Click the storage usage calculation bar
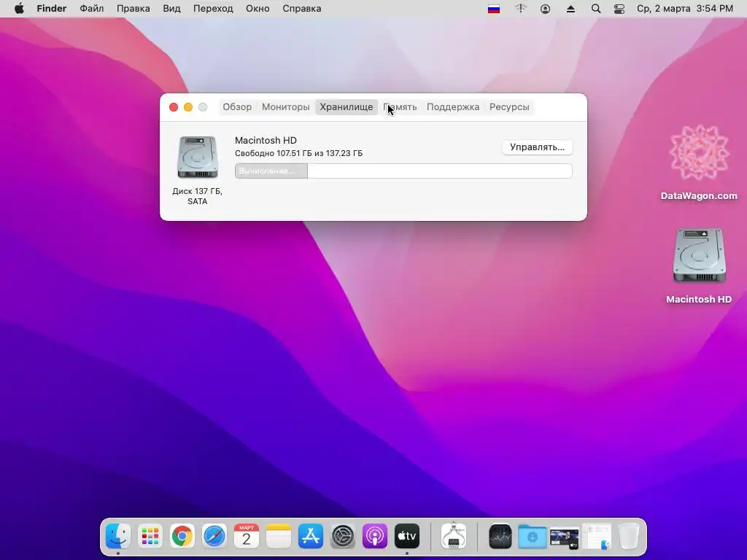Screen dimensions: 747x560 (x=403, y=171)
